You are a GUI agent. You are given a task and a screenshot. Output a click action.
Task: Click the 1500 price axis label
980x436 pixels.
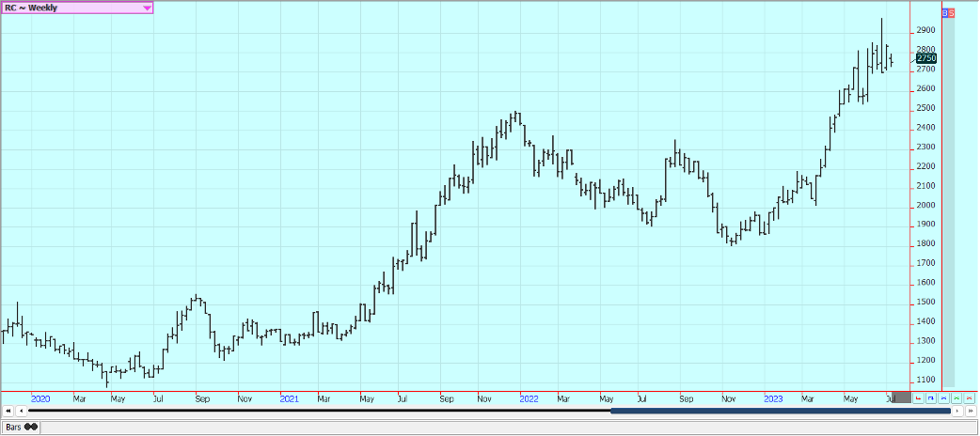click(x=926, y=303)
